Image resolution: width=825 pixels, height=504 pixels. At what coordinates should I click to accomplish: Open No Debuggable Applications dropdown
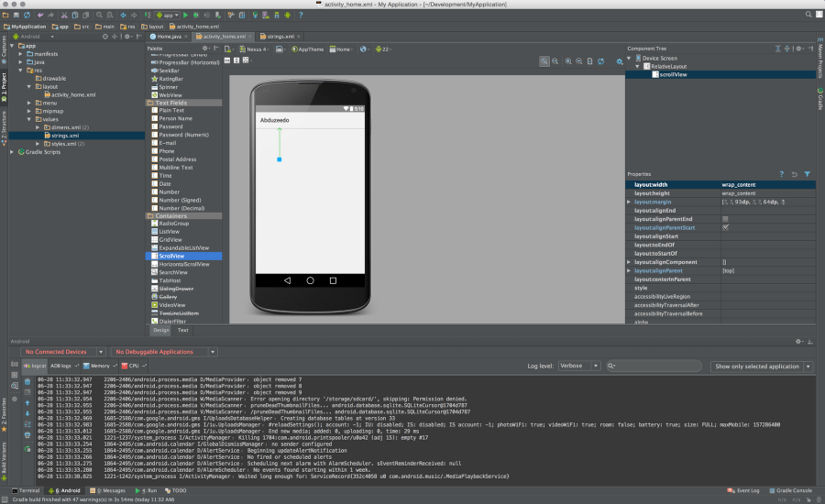164,352
